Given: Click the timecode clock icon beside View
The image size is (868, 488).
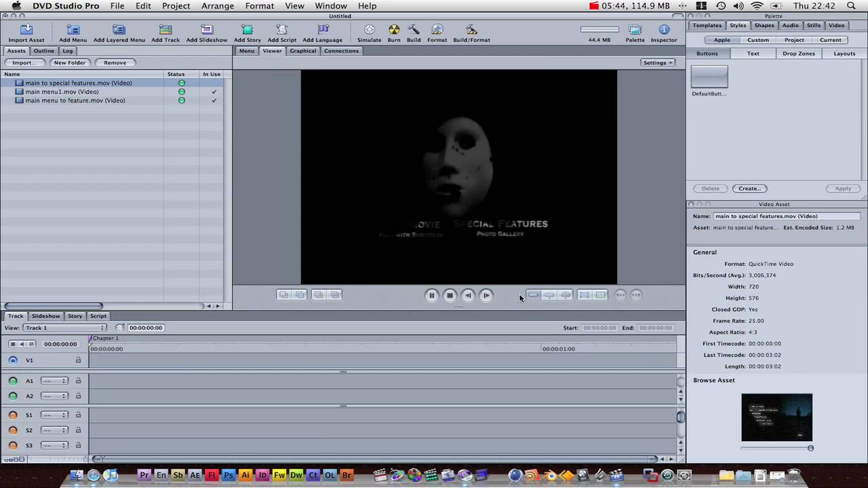Looking at the screenshot, I should 120,328.
